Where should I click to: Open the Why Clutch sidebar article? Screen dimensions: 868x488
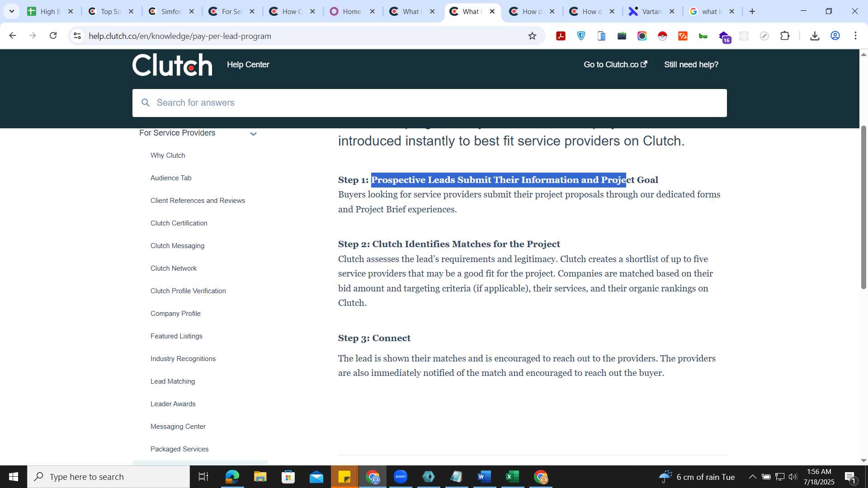[x=168, y=155]
